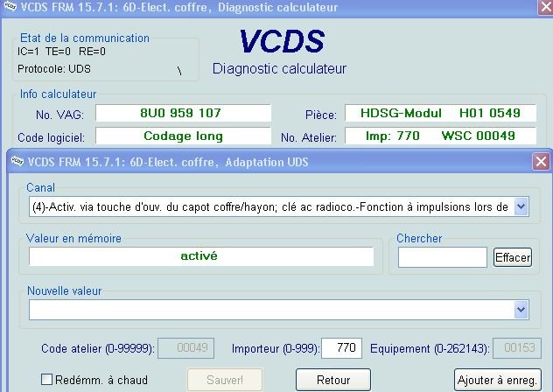Click the Code atelier field 00049
Screen dimensions: 553x392
pyautogui.click(x=185, y=348)
